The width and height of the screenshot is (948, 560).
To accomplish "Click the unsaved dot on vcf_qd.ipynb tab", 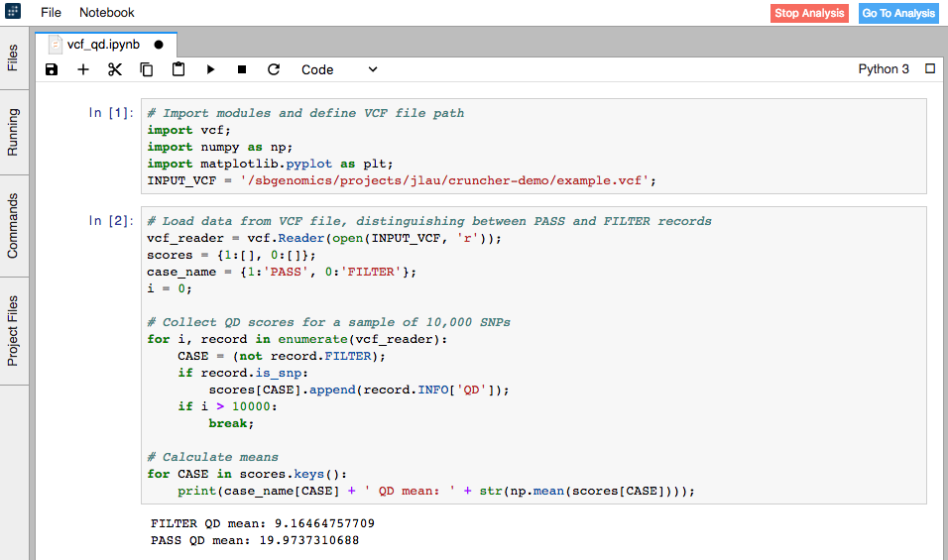I will [x=159, y=45].
